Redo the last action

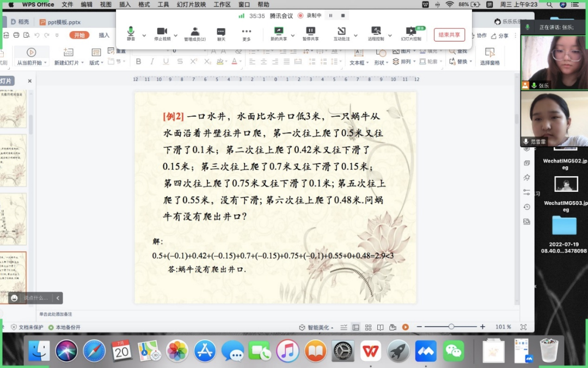point(47,35)
